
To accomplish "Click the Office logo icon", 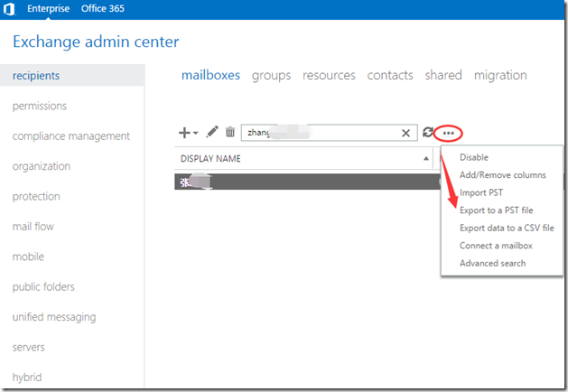I will tap(9, 9).
